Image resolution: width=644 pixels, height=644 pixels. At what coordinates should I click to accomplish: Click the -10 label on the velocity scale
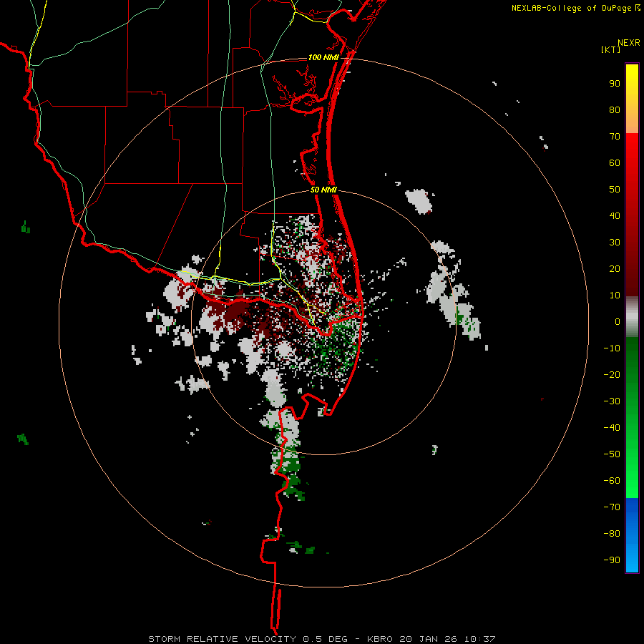coord(612,348)
